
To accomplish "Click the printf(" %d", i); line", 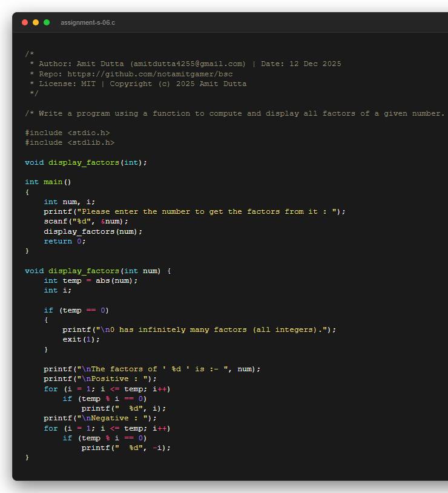I will coord(124,408).
